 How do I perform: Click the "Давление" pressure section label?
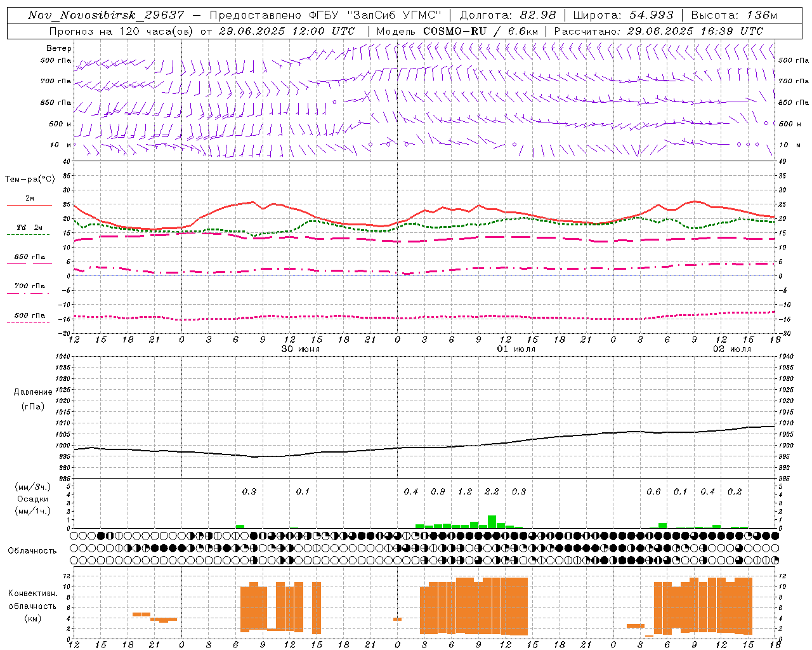pos(33,392)
